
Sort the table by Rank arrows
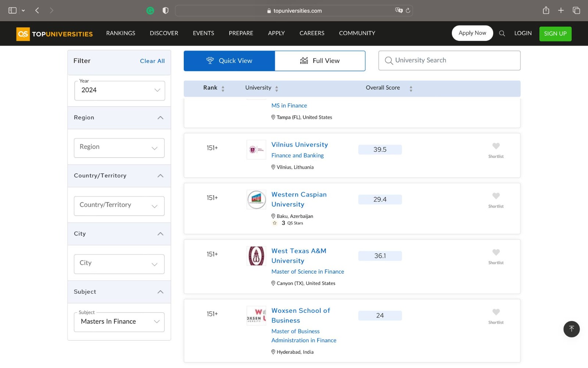point(223,89)
